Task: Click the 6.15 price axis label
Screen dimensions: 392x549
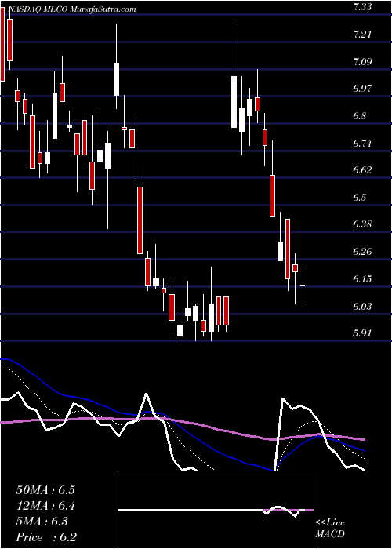Action: pos(363,279)
